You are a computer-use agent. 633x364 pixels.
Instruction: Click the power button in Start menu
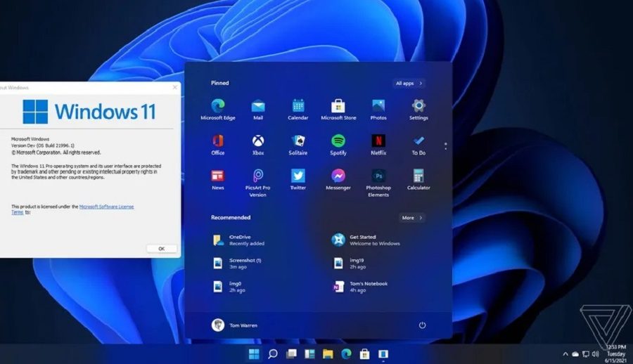coord(422,325)
